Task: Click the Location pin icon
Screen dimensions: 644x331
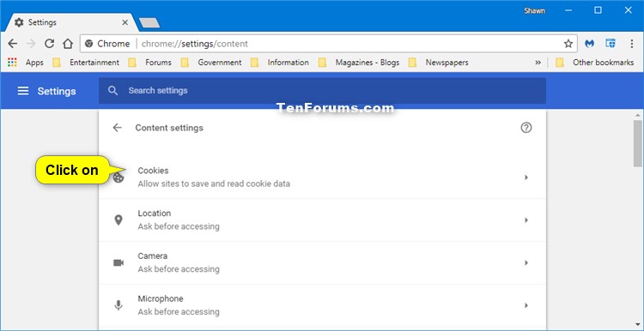Action: pos(118,220)
